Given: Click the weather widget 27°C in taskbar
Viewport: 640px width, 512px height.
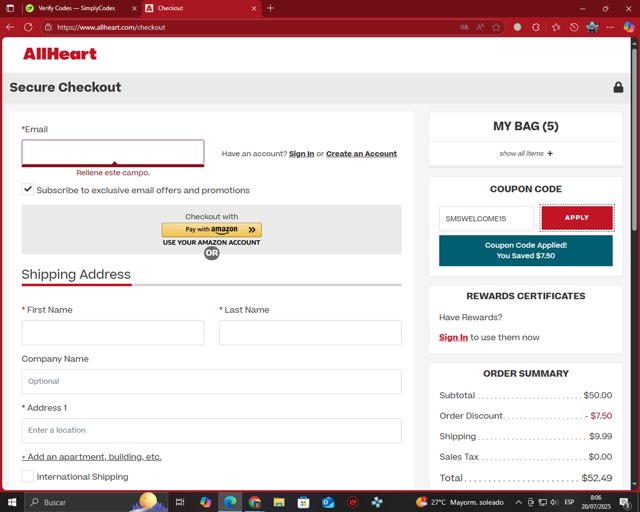Looking at the screenshot, I should tap(460, 502).
